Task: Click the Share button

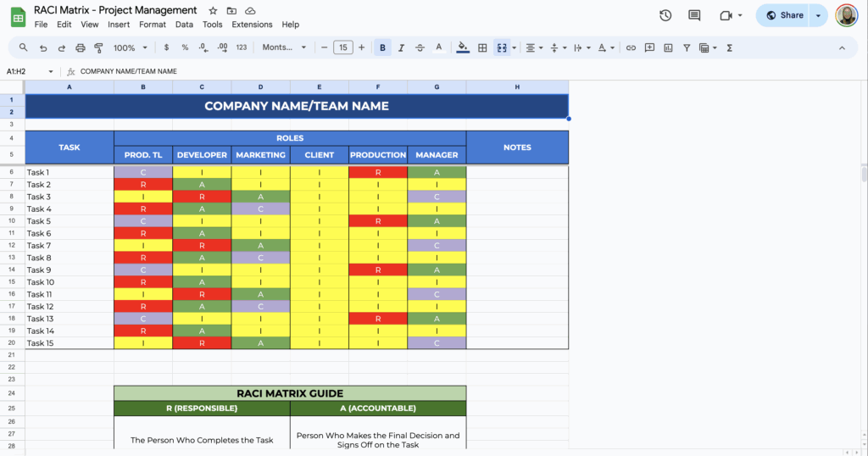Action: pos(784,15)
